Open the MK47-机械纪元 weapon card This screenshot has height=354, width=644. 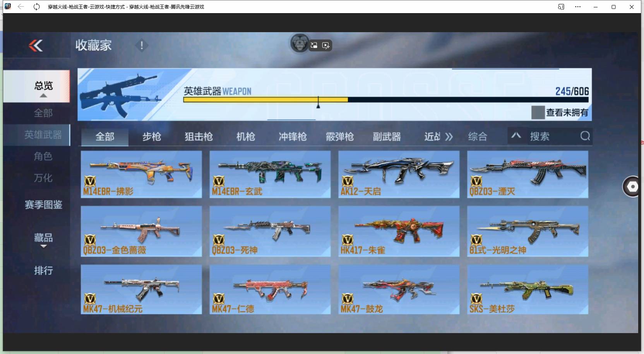(x=141, y=289)
